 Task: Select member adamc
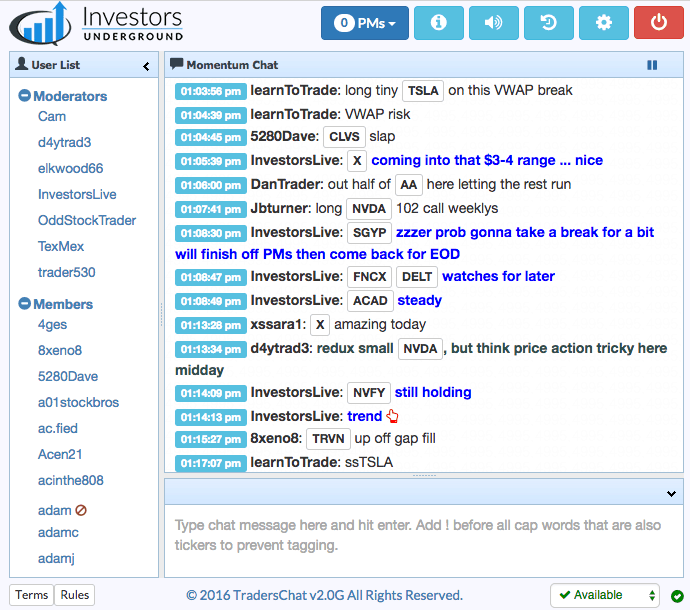tap(58, 533)
